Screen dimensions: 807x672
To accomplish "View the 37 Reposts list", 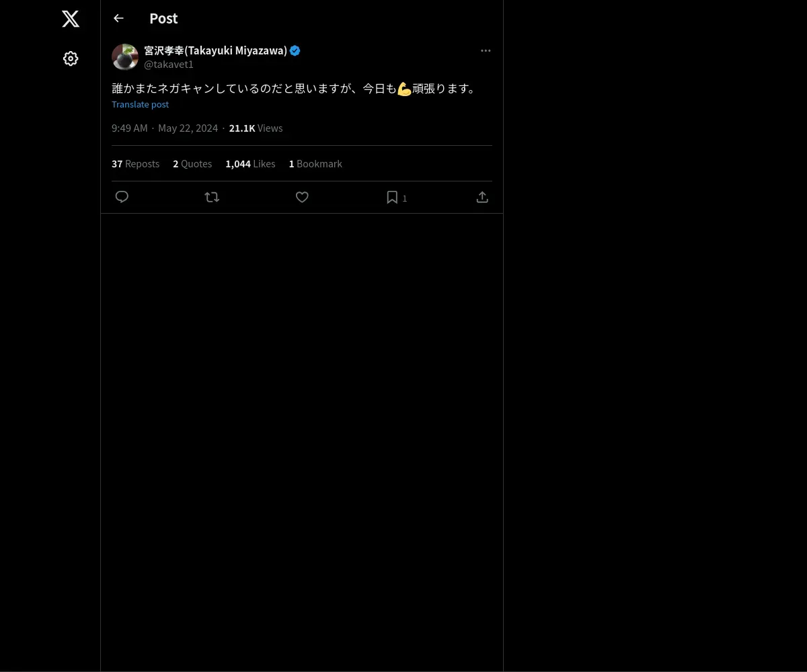I will point(136,164).
